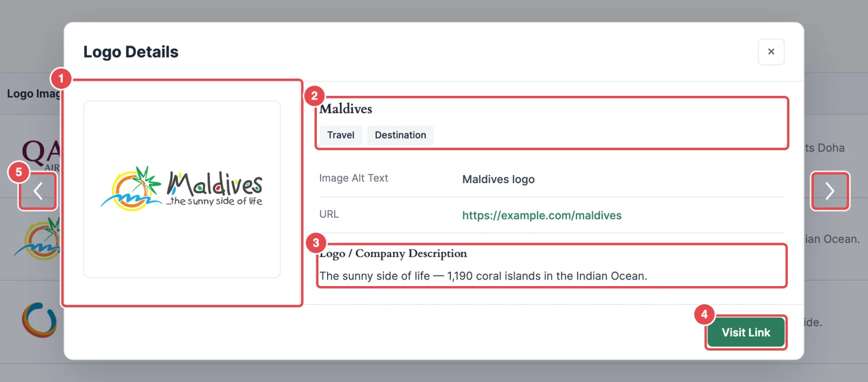Click the 'Logo Details' dialog title
868x382 pixels.
coord(131,52)
